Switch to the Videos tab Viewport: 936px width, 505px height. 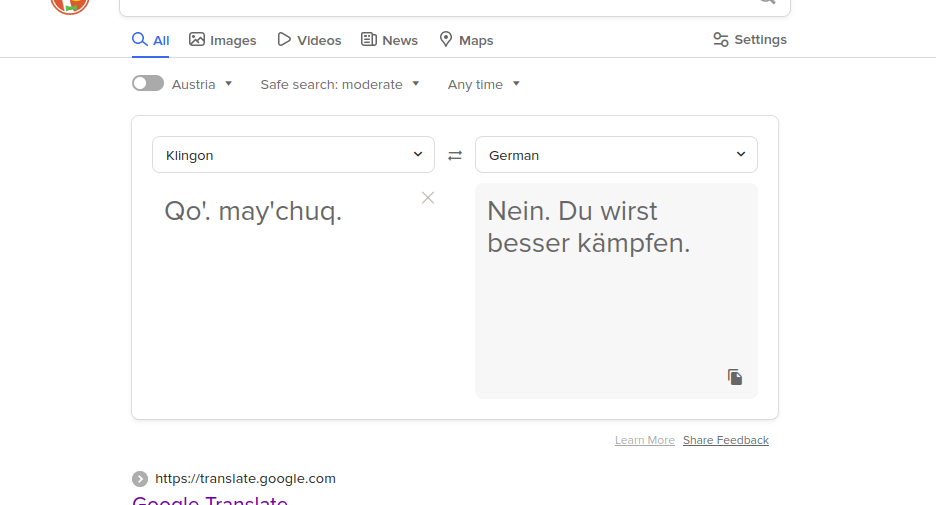pyautogui.click(x=309, y=40)
